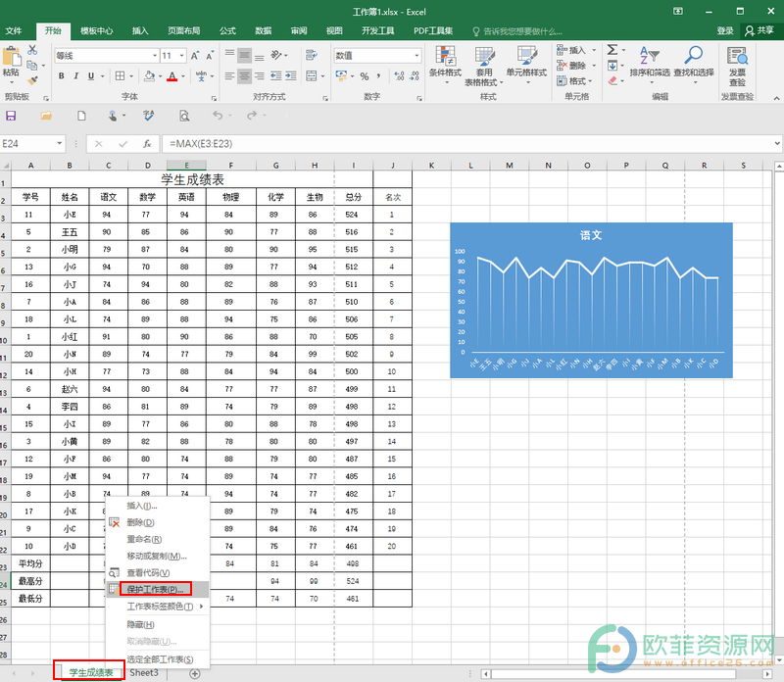Switch to the 数据 ribbon tab

(263, 31)
